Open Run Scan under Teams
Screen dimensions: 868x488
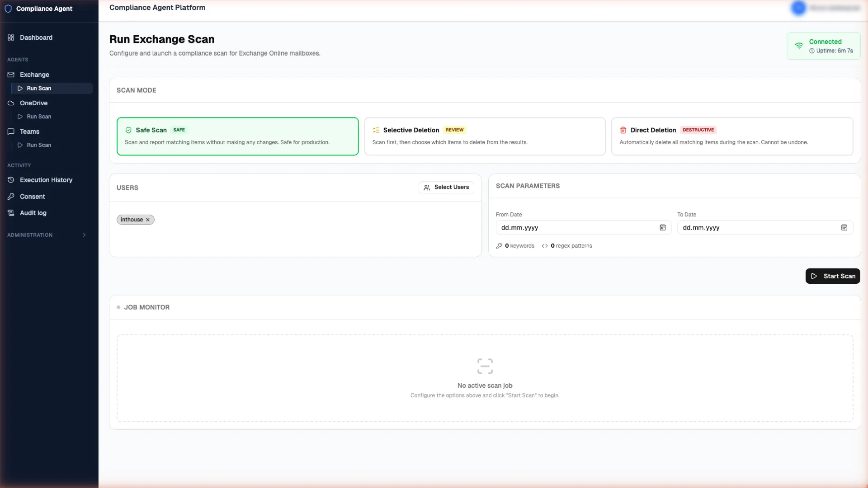click(52, 145)
